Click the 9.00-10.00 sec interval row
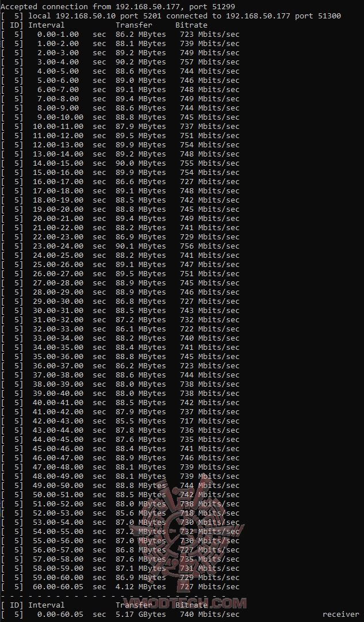Image resolution: width=364 pixels, height=622 pixels. (x=120, y=117)
